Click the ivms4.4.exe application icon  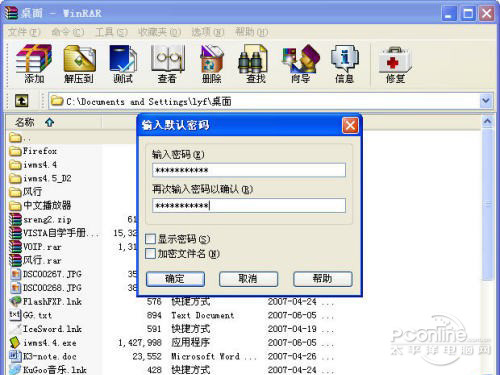coord(15,342)
